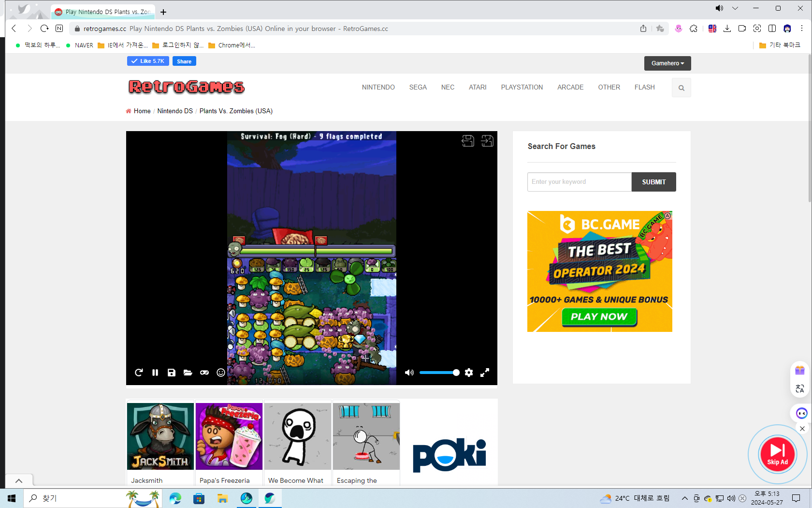Open the flag translation extension

[712, 29]
